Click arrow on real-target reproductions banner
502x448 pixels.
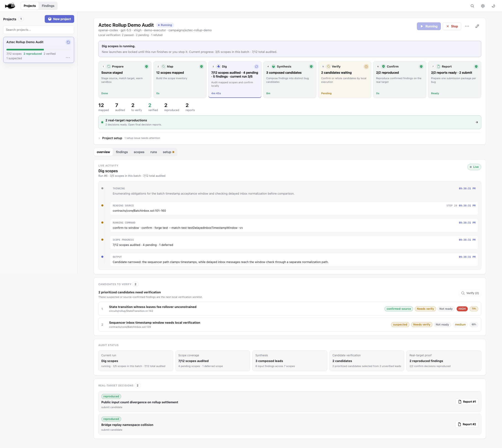(x=477, y=122)
